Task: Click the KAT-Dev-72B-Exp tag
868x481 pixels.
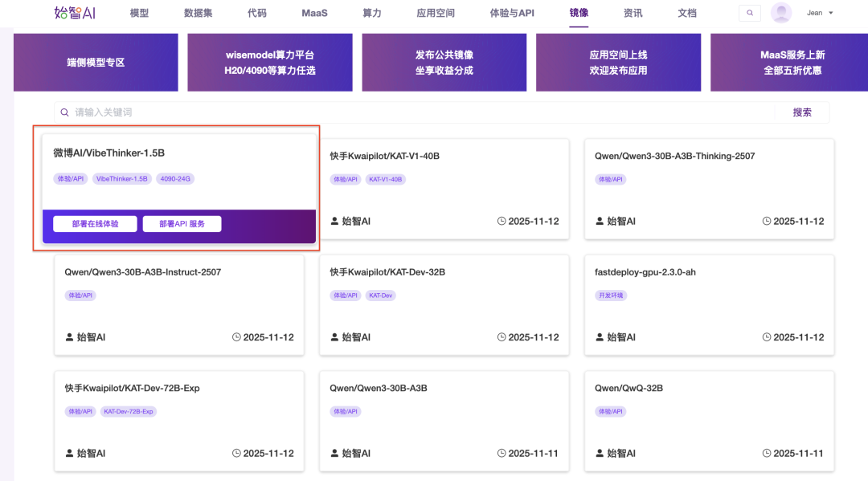Action: pyautogui.click(x=129, y=411)
